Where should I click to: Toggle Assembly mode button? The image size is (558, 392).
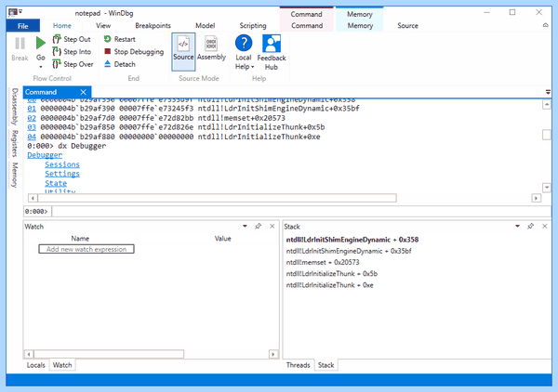click(211, 48)
